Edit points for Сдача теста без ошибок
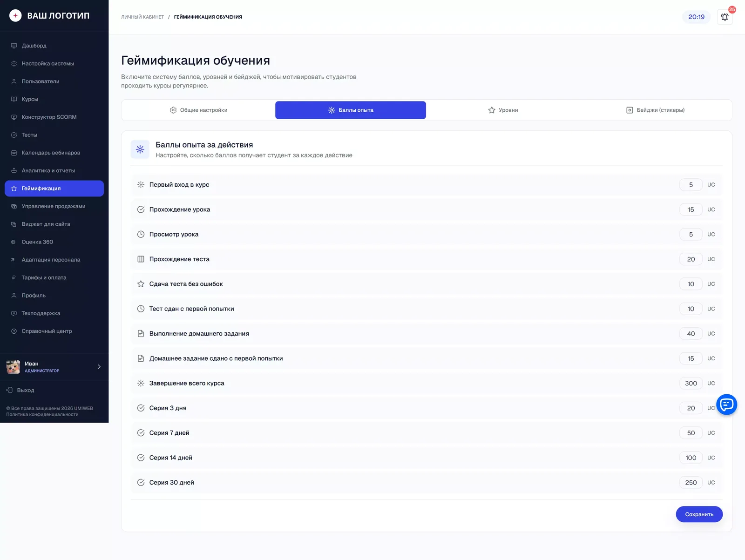Viewport: 745px width, 560px height. (691, 284)
